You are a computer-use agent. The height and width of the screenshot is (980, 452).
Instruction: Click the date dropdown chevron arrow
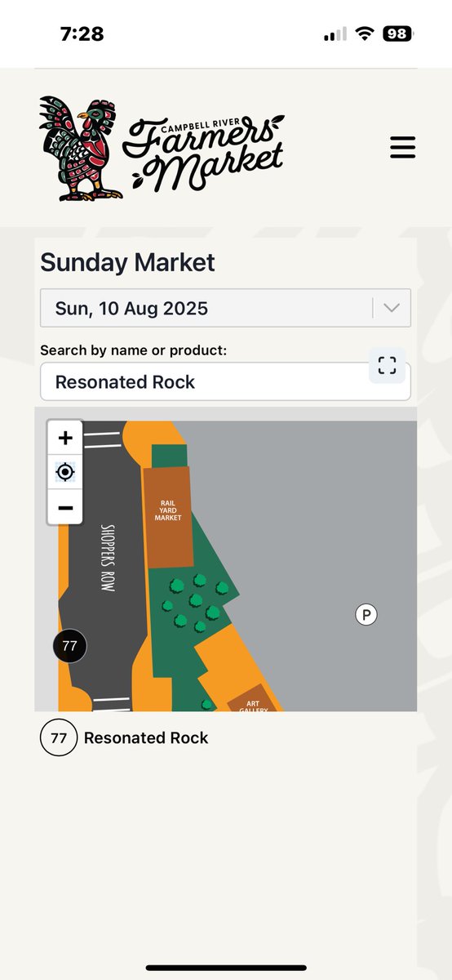click(x=392, y=308)
